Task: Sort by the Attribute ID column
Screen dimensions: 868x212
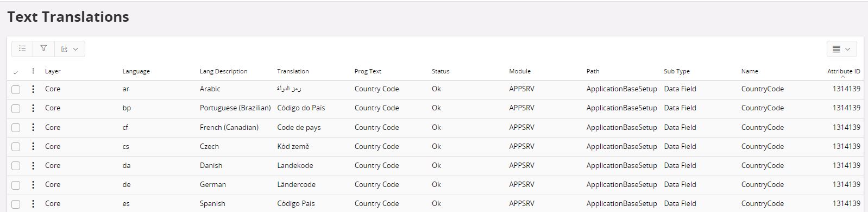Action: point(844,71)
